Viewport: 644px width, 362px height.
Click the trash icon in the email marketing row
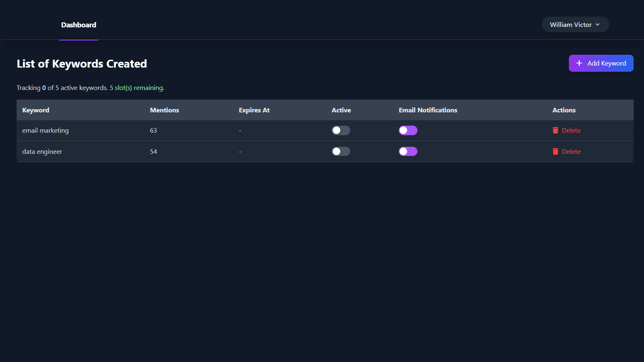[555, 130]
